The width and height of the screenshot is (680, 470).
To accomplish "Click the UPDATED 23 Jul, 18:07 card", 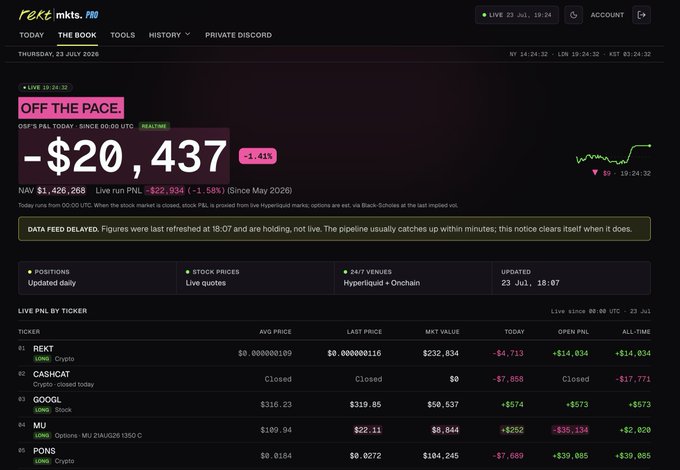I will 572,277.
